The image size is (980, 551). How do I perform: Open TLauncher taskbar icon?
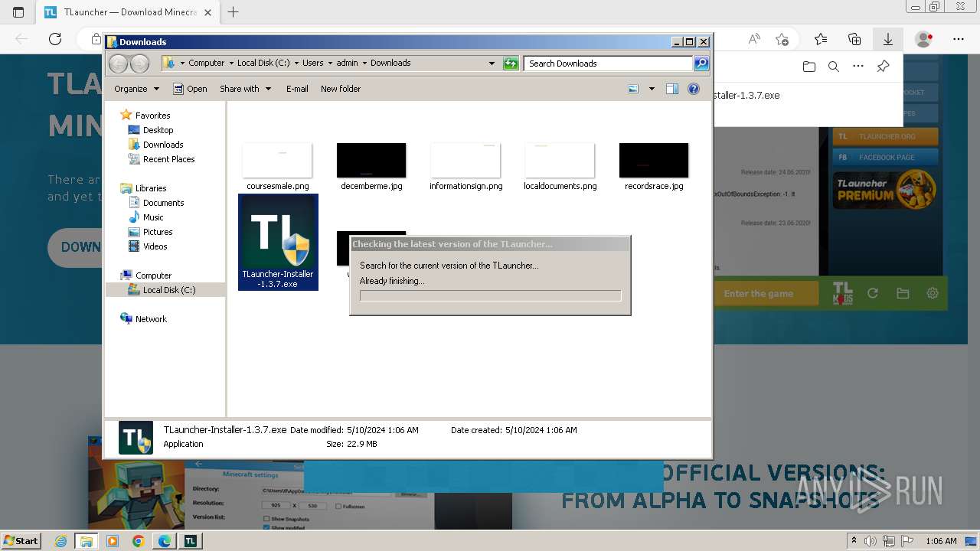(x=190, y=541)
